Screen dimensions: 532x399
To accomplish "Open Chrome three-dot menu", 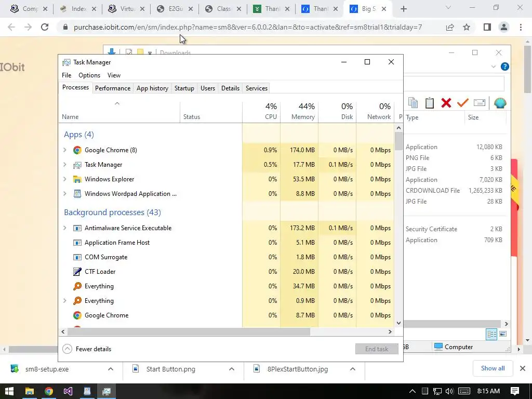I will click(521, 27).
